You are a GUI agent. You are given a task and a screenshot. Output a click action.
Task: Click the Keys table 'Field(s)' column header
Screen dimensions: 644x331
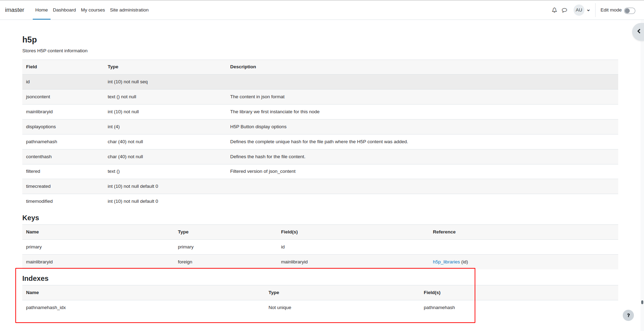click(289, 232)
